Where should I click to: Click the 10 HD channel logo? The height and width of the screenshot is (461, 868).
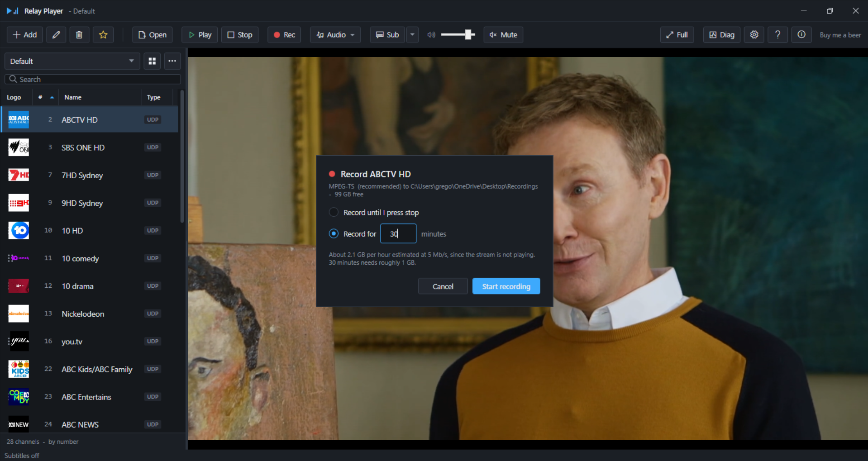click(19, 230)
